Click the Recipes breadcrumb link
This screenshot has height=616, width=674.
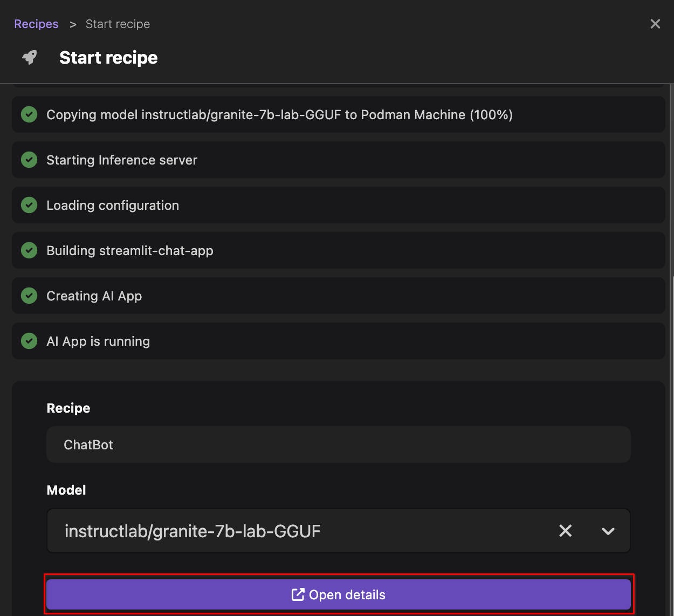36,24
